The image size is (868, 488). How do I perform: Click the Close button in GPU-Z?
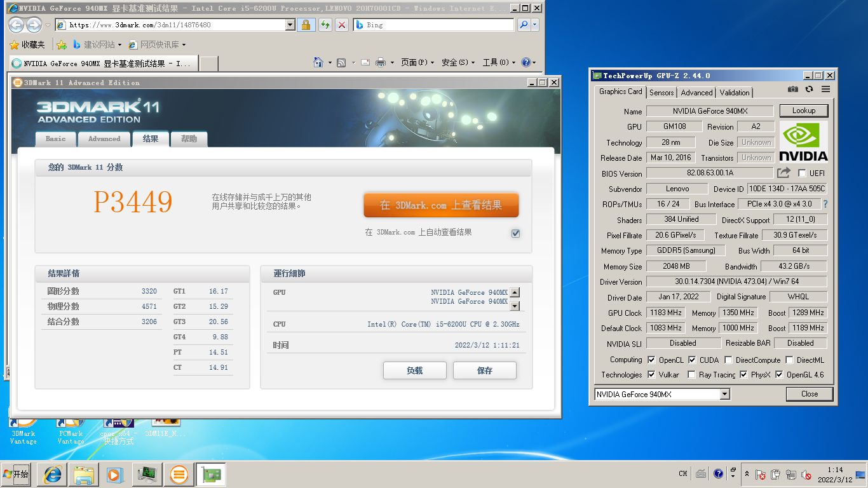[810, 394]
